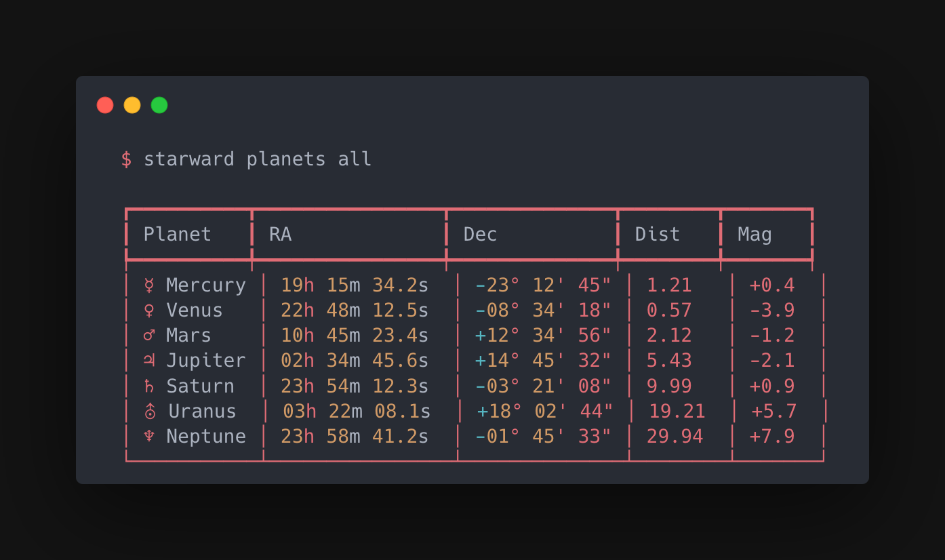The height and width of the screenshot is (560, 945).
Task: Click the starward planets all command text
Action: 256,159
